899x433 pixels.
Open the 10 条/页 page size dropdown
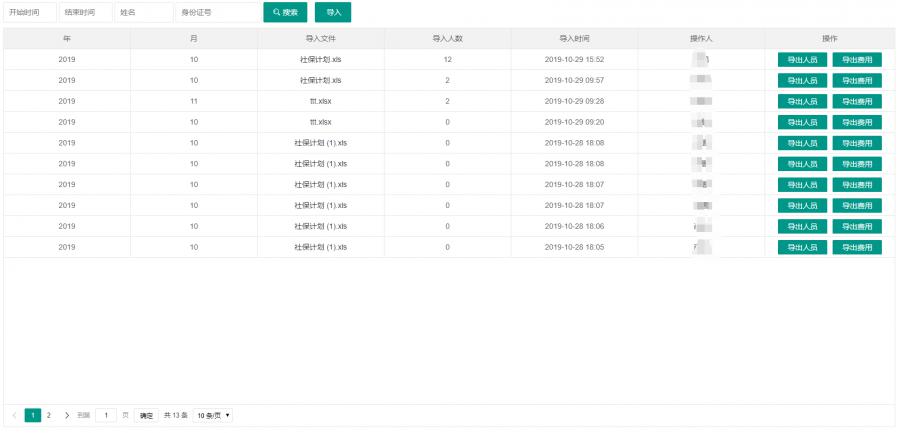212,415
